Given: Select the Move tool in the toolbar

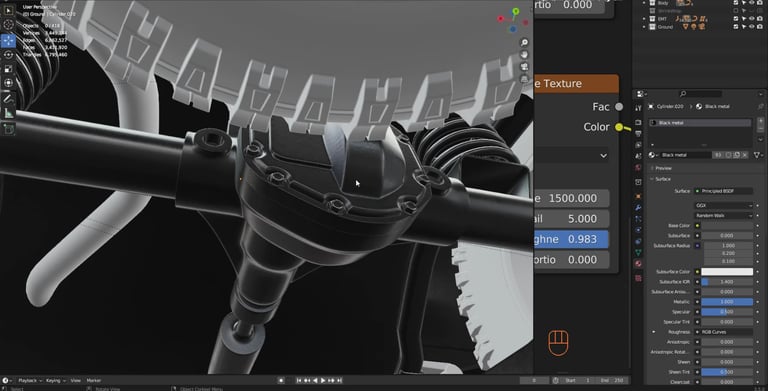Looking at the screenshot, I should 8,40.
